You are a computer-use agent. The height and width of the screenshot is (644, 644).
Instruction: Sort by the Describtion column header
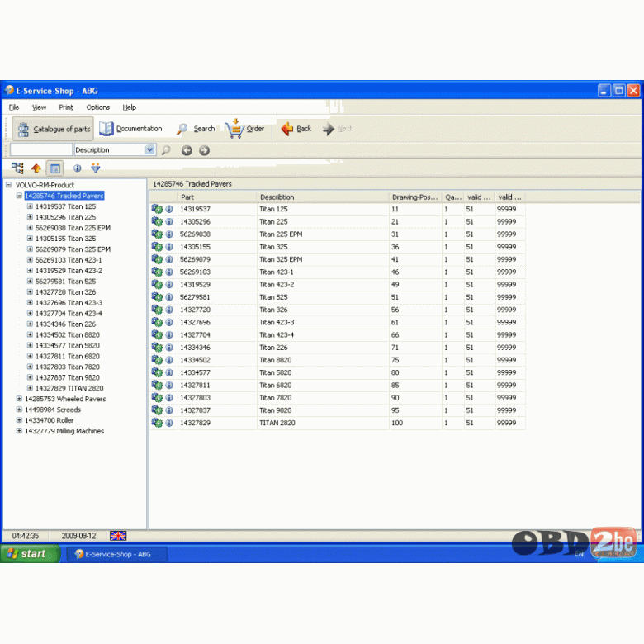(323, 197)
